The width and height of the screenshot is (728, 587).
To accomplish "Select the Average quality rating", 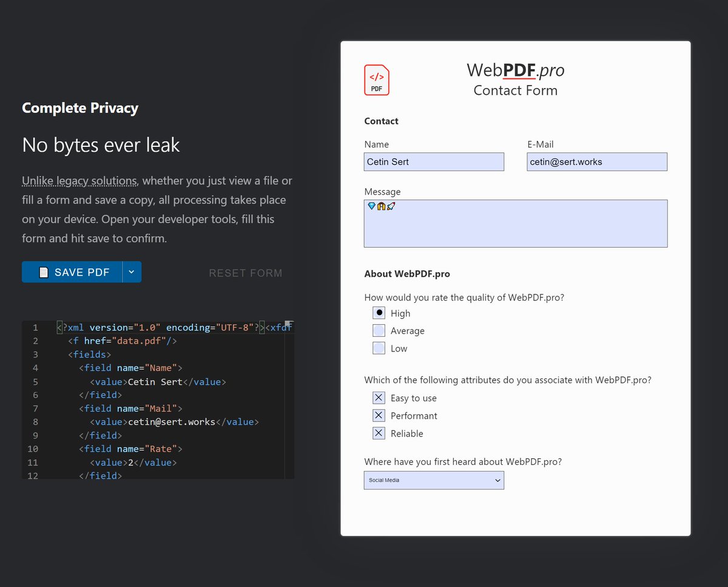I will (379, 331).
